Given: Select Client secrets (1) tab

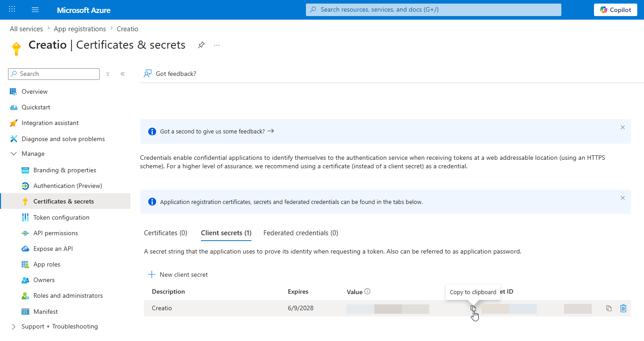Looking at the screenshot, I should pyautogui.click(x=226, y=233).
